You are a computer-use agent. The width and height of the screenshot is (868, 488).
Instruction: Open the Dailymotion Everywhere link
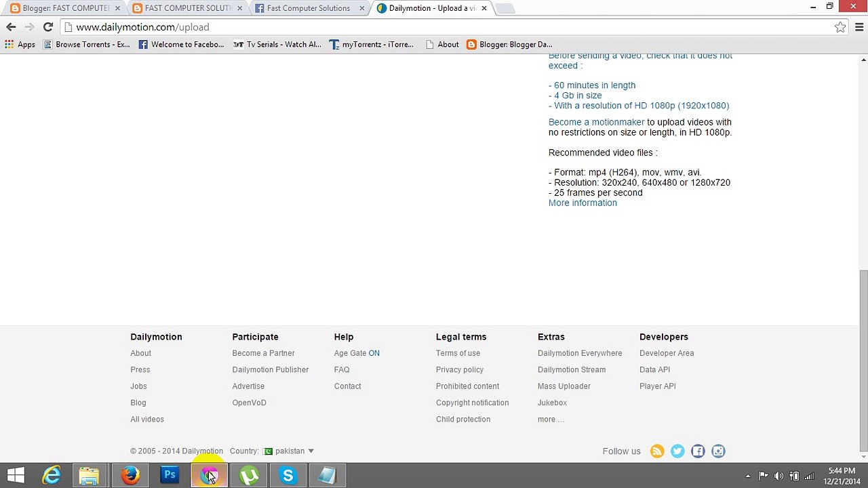[580, 353]
